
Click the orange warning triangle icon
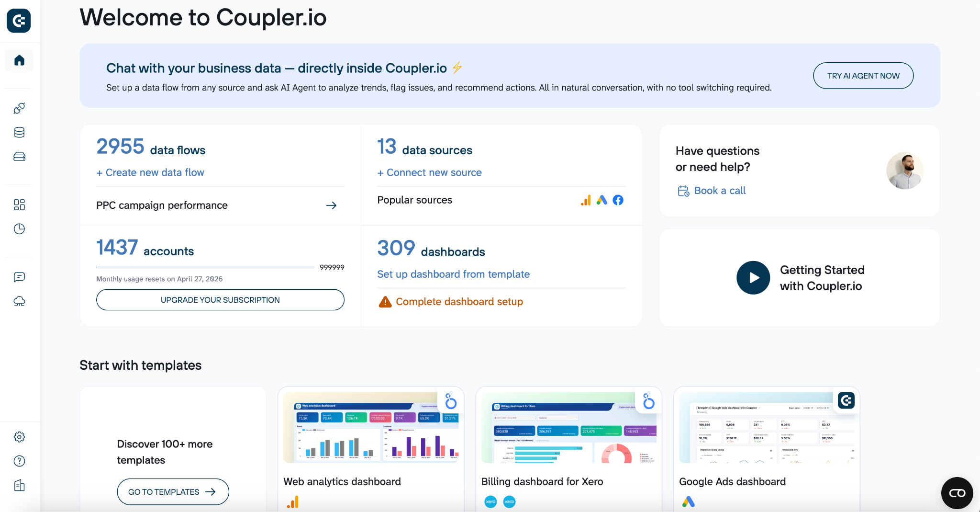[x=385, y=302]
